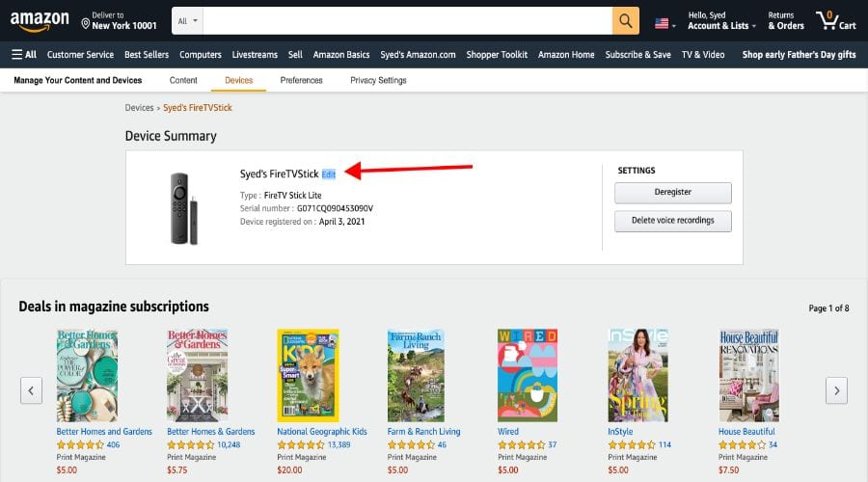This screenshot has height=482, width=868.
Task: Go to next magazine deals page
Action: (836, 390)
